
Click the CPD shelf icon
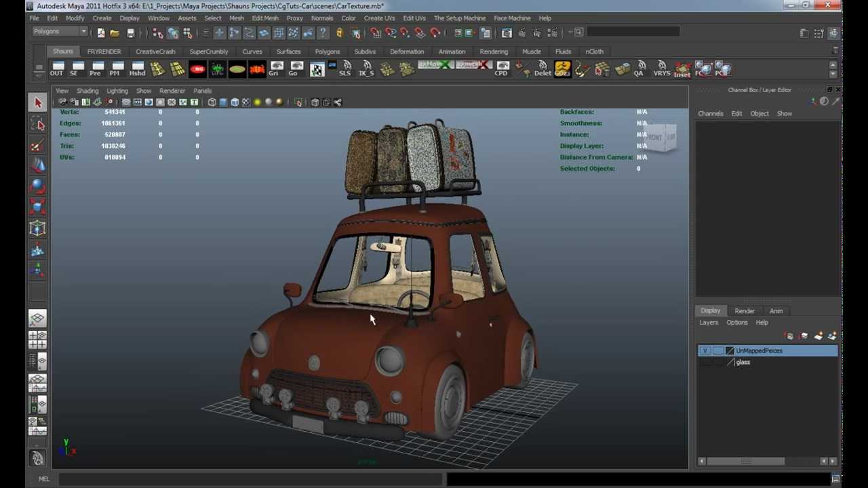pyautogui.click(x=502, y=69)
